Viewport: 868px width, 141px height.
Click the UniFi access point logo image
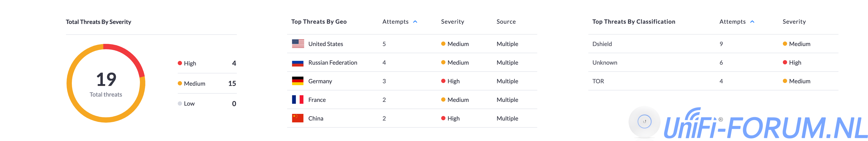(x=644, y=122)
